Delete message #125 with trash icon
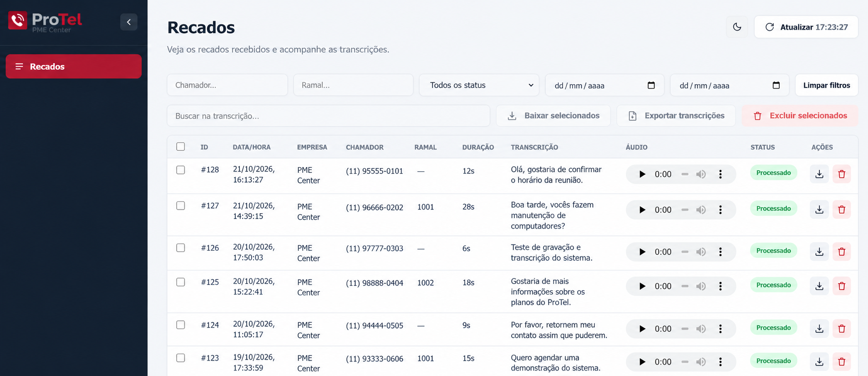This screenshot has width=868, height=376. [x=842, y=286]
